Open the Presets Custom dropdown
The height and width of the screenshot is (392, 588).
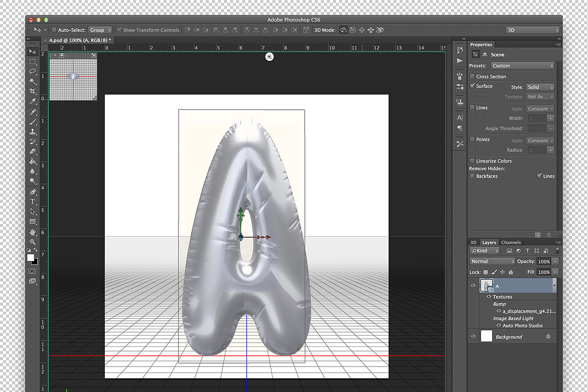click(x=522, y=66)
